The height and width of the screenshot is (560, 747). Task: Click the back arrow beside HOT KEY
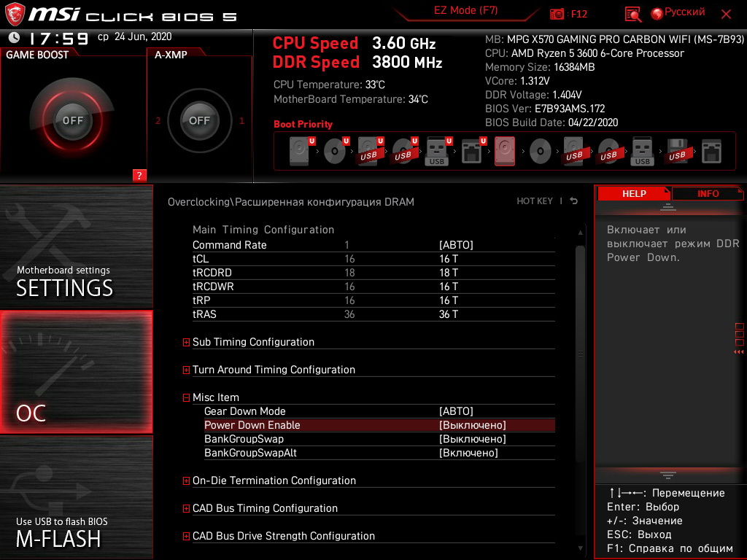[x=573, y=201]
